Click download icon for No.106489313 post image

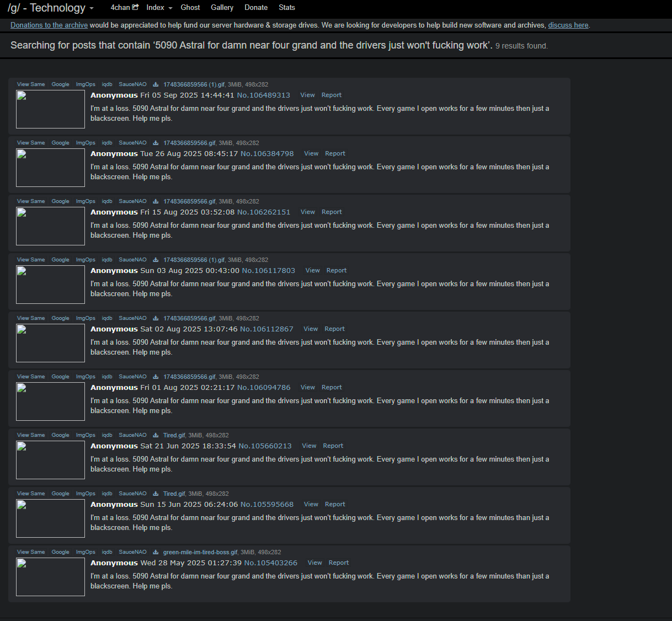(156, 84)
